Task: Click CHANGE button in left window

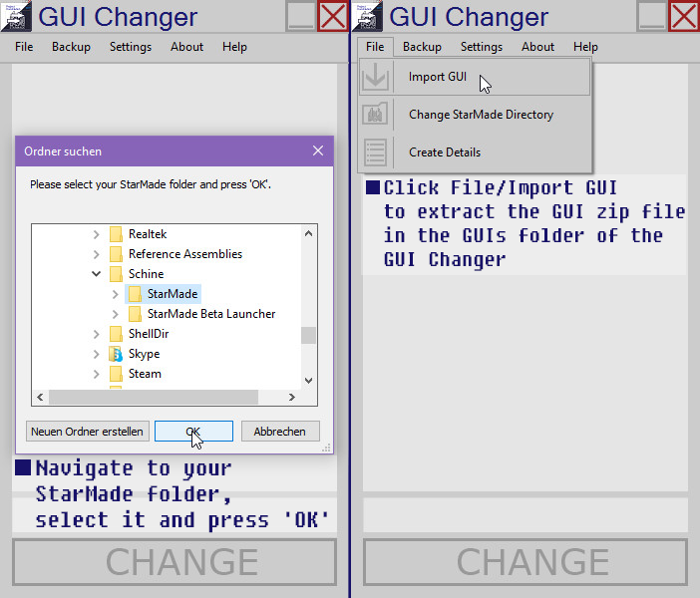Action: (175, 562)
